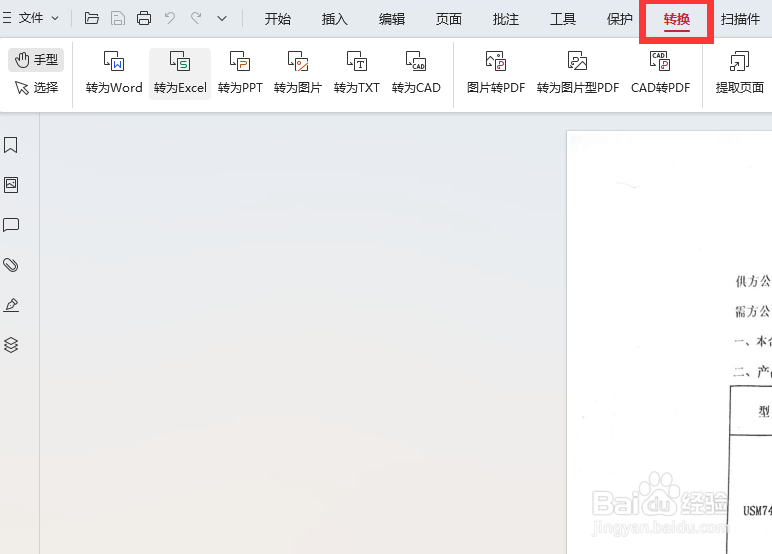
Task: Open the signature pen panel in sidebar
Action: [11, 305]
